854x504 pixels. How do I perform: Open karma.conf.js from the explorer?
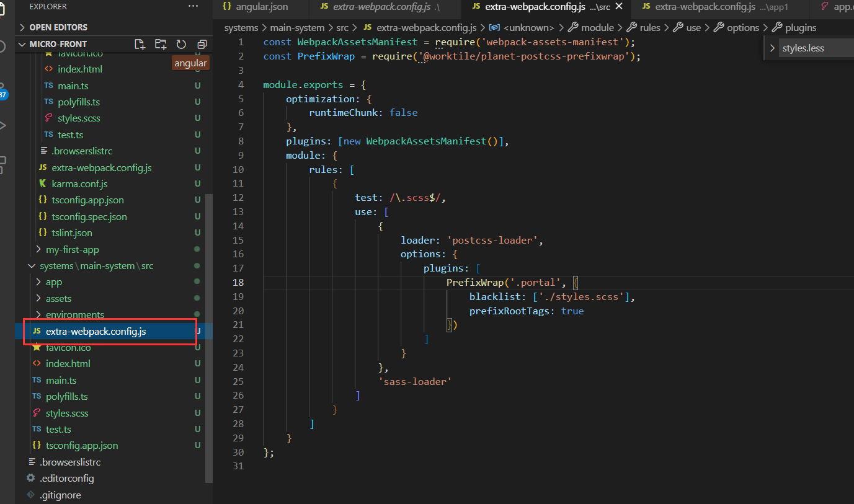(x=79, y=183)
